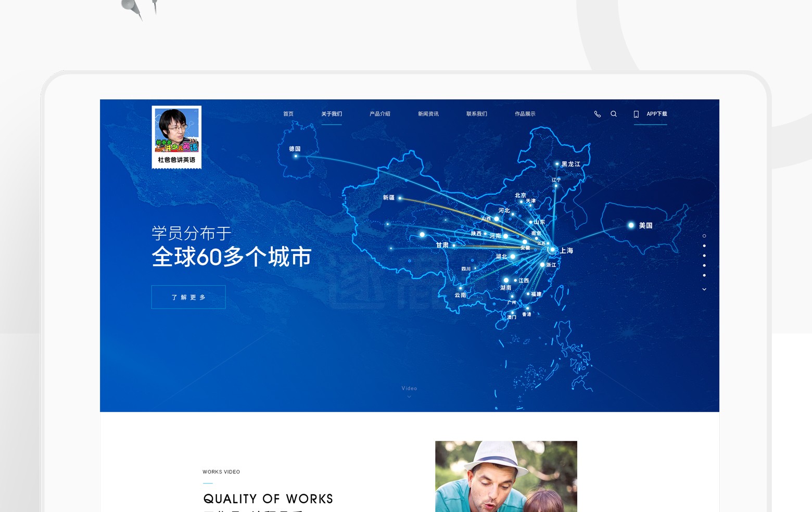Select 联系我们 in the navigation
The width and height of the screenshot is (812, 512).
[477, 114]
